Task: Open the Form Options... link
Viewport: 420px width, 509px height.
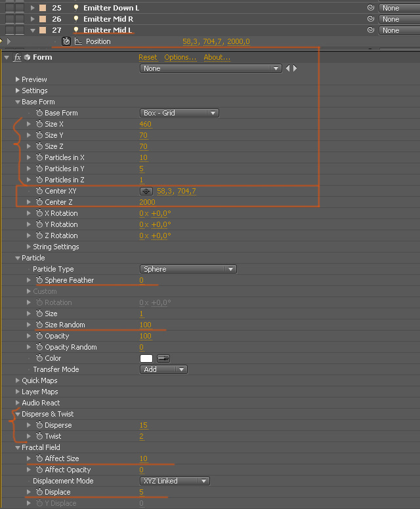Action: pos(180,58)
